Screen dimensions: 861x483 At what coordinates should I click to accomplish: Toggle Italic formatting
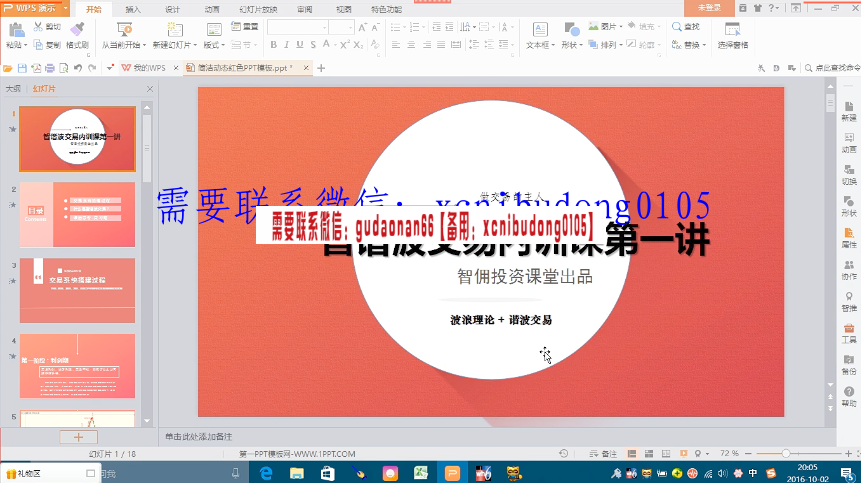coord(286,44)
